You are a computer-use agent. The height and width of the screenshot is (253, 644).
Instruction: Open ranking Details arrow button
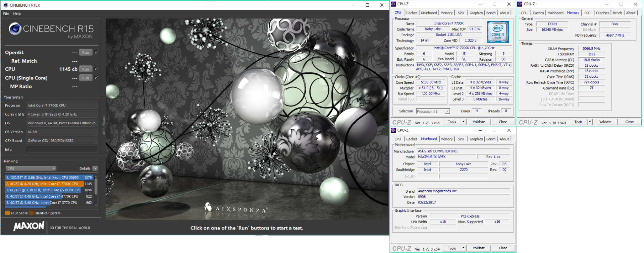(x=95, y=168)
